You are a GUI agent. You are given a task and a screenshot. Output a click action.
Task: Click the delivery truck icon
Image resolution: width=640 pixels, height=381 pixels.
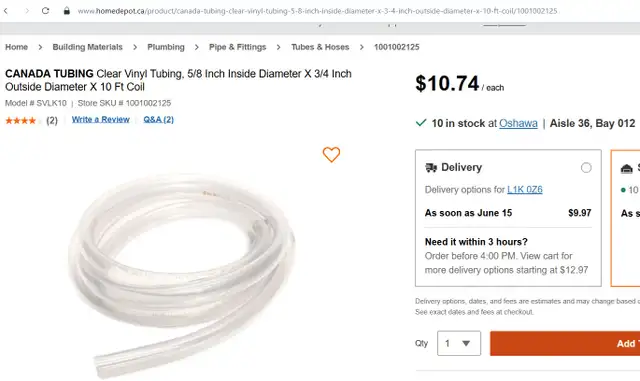(431, 167)
